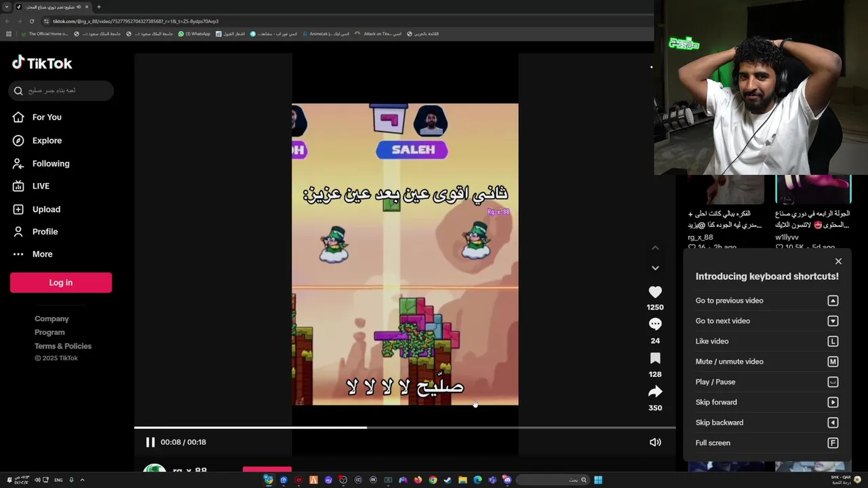Seek on the video progress bar
The width and height of the screenshot is (868, 488).
[x=405, y=428]
